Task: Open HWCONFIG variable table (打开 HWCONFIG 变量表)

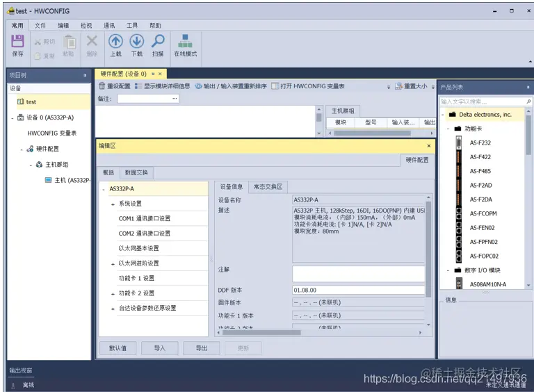Action: point(308,86)
